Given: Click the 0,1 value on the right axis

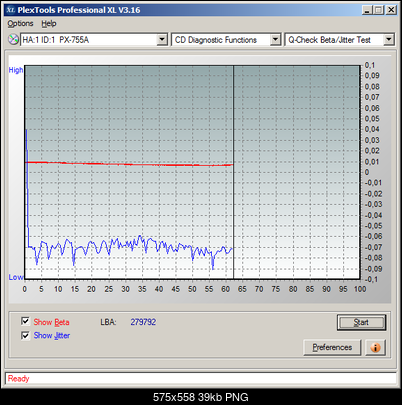Looking at the screenshot, I should coord(370,65).
